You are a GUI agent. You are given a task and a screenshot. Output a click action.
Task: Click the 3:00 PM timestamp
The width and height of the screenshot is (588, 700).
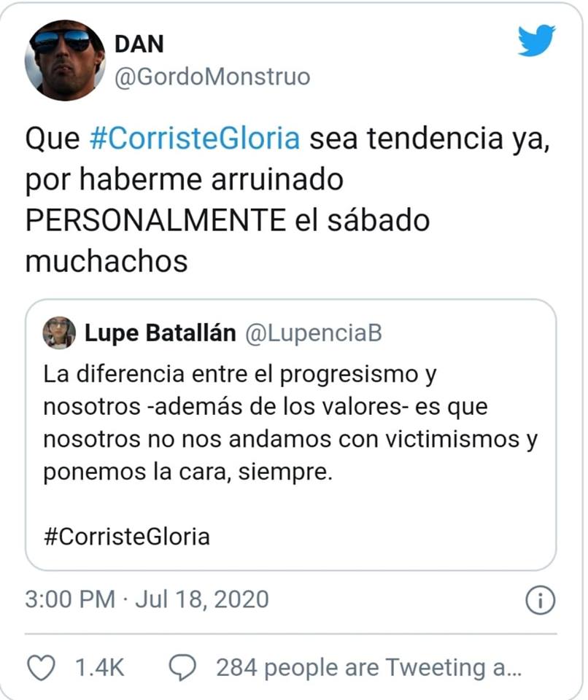(x=69, y=599)
